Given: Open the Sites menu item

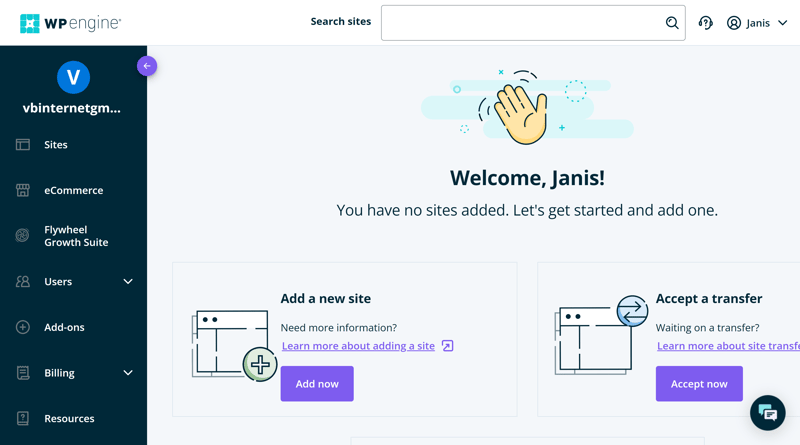Looking at the screenshot, I should (56, 145).
